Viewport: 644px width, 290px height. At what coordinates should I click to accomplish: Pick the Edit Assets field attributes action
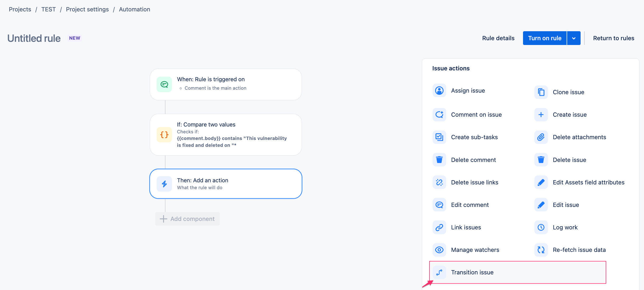pyautogui.click(x=589, y=182)
